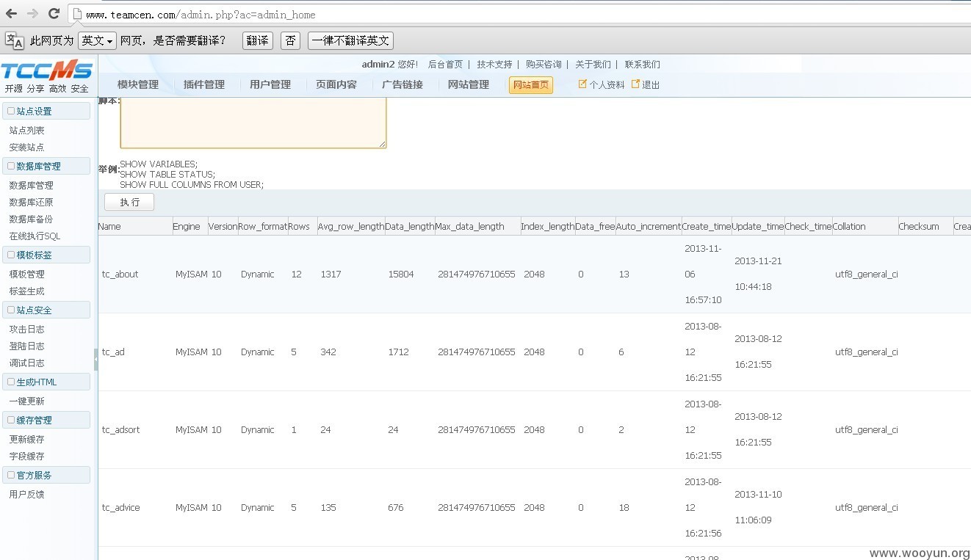Collapse the 生成HTML sidebar section

coord(46,382)
